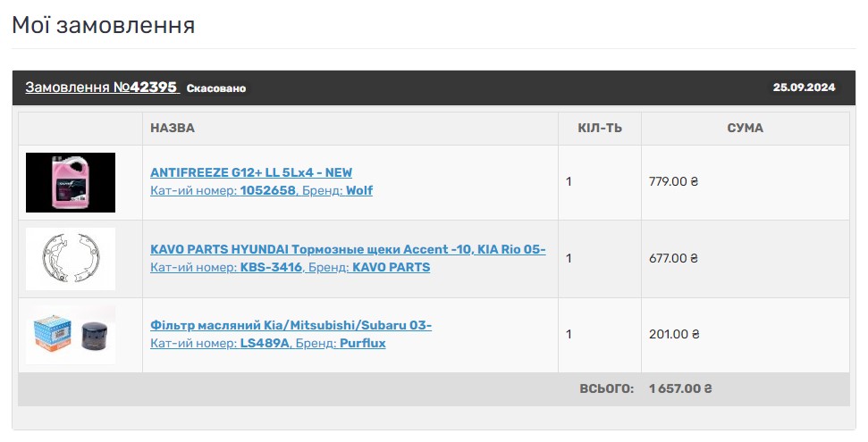The height and width of the screenshot is (442, 868).
Task: Open order №42395 link
Action: (102, 88)
